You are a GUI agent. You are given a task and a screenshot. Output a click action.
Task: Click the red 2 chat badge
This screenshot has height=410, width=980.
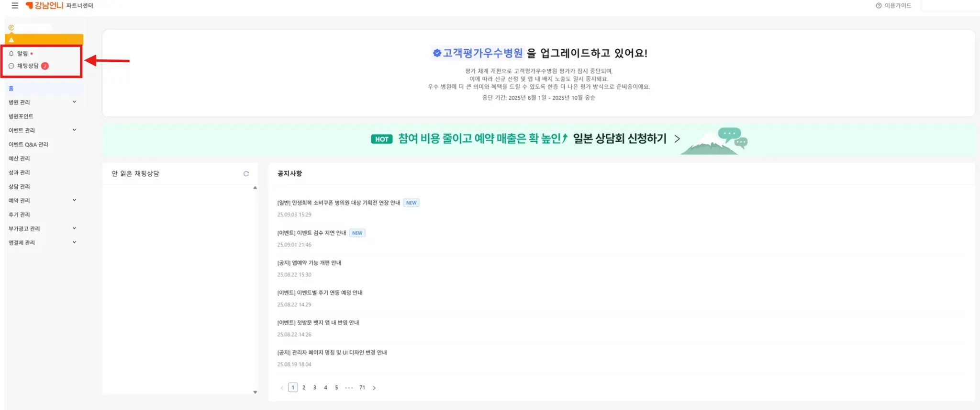click(45, 66)
